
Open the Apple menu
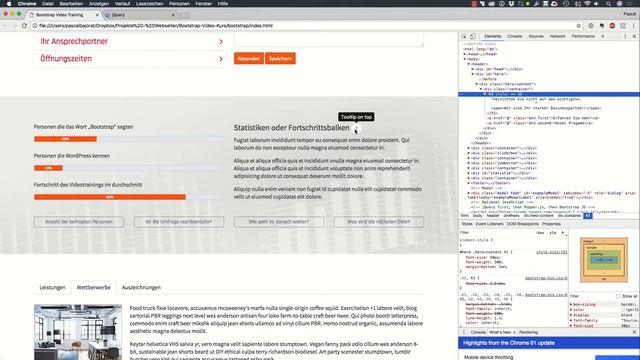9,4
